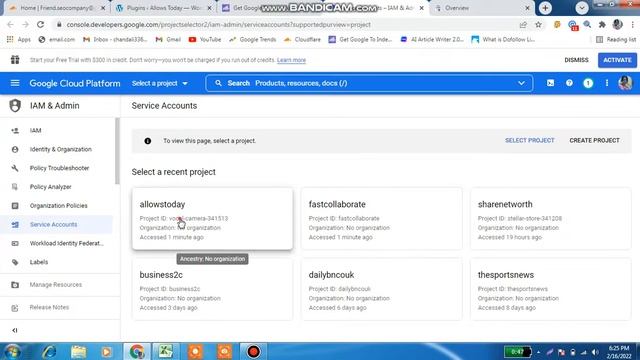
Task: Select Service Accounts in sidebar
Action: click(x=56, y=224)
